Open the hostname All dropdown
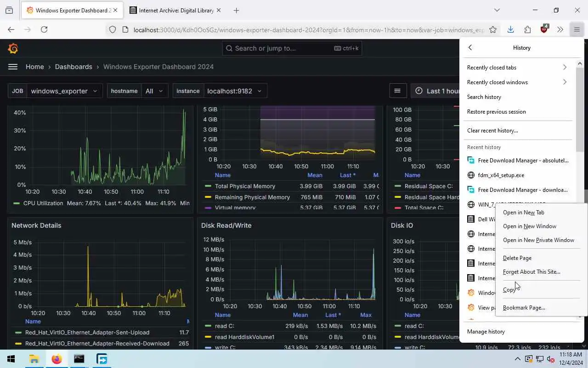This screenshot has width=588, height=368. (x=155, y=91)
